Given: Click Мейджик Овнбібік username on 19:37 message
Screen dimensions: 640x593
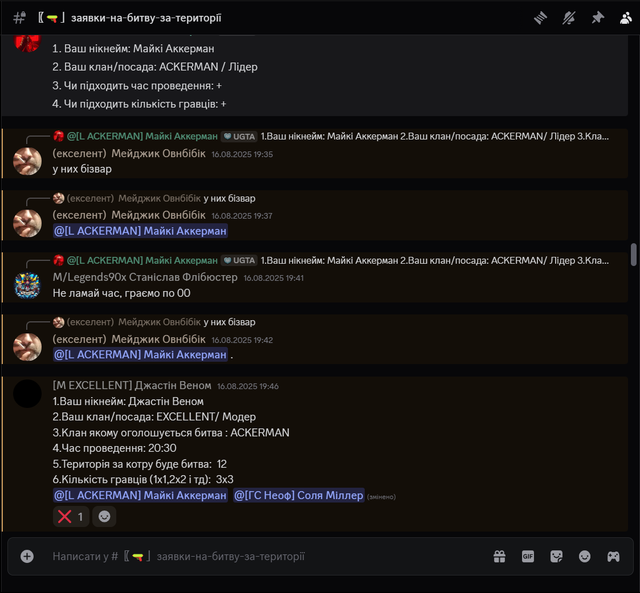Looking at the screenshot, I should [129, 215].
